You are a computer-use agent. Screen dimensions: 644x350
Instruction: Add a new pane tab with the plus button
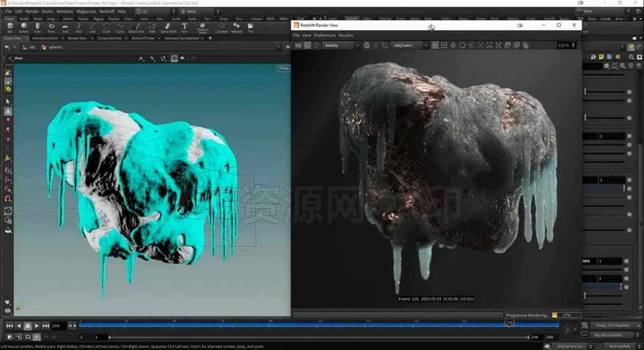coord(210,39)
